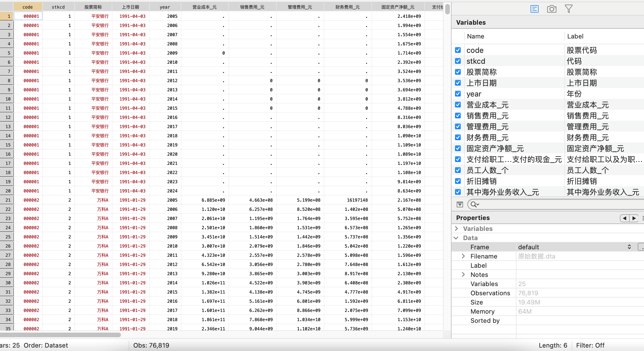Select stkcd in variables list

[x=476, y=61]
